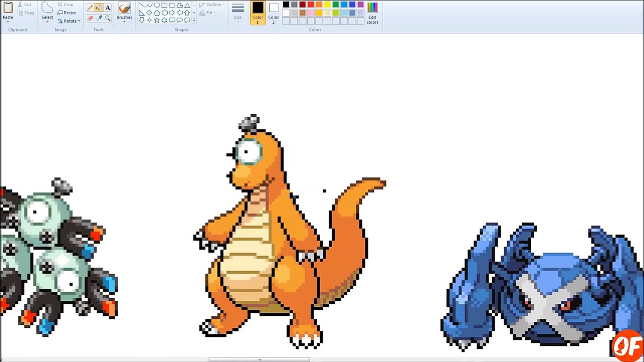Expand the Shapes gallery more arrow
Screen dimensions: 644x362
(194, 20)
